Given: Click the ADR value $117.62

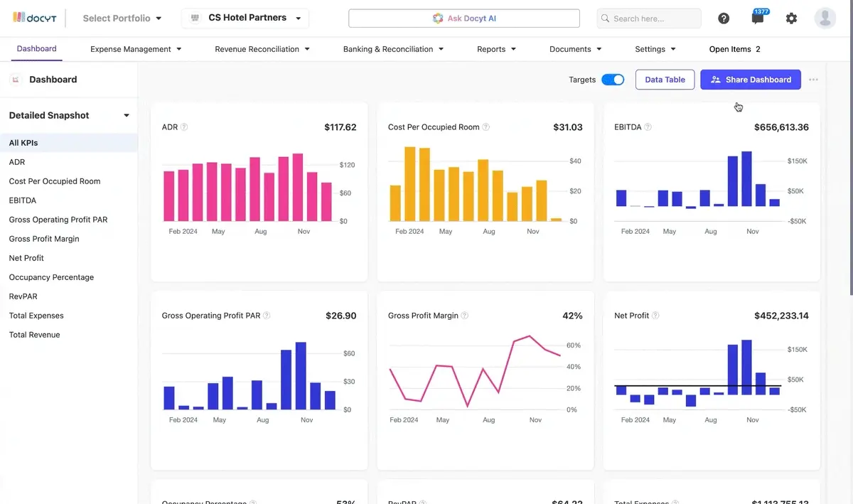Looking at the screenshot, I should coord(340,127).
